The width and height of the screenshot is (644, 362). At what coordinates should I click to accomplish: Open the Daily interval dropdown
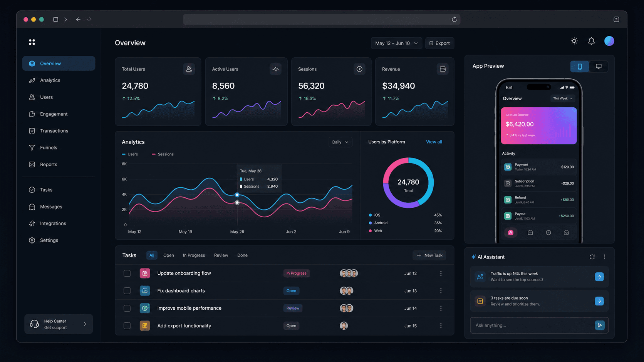click(x=340, y=142)
